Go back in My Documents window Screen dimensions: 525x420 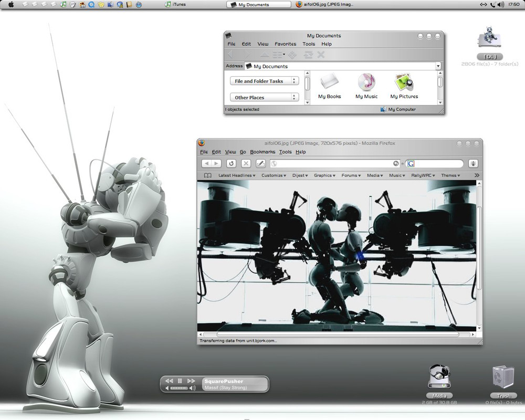click(230, 54)
